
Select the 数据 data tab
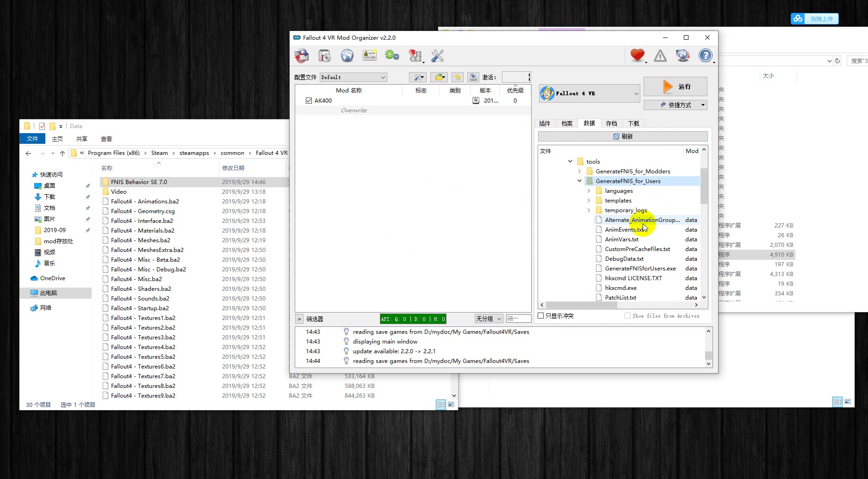589,123
